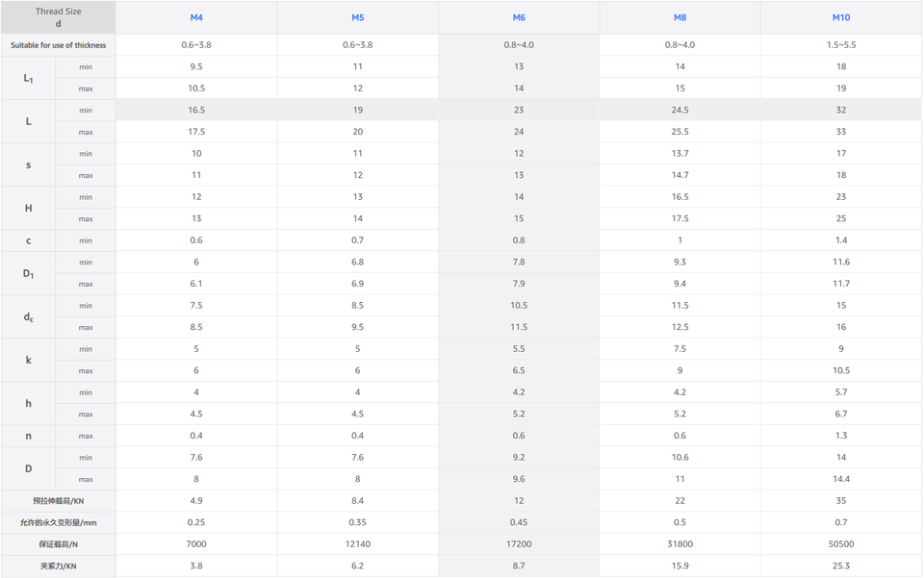Image resolution: width=924 pixels, height=578 pixels.
Task: Select the 17200 value under M6
Action: coord(519,544)
